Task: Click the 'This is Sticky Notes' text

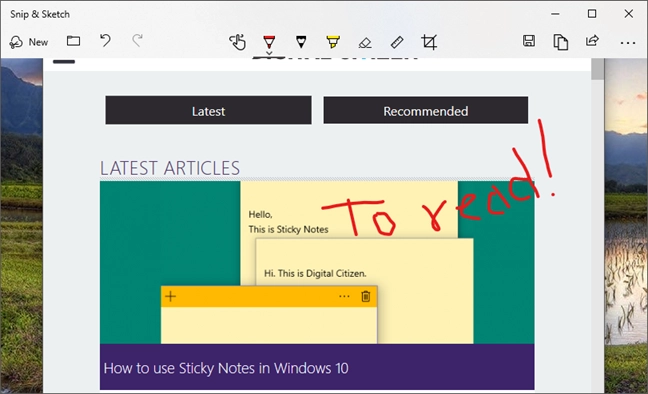Action: tap(288, 229)
